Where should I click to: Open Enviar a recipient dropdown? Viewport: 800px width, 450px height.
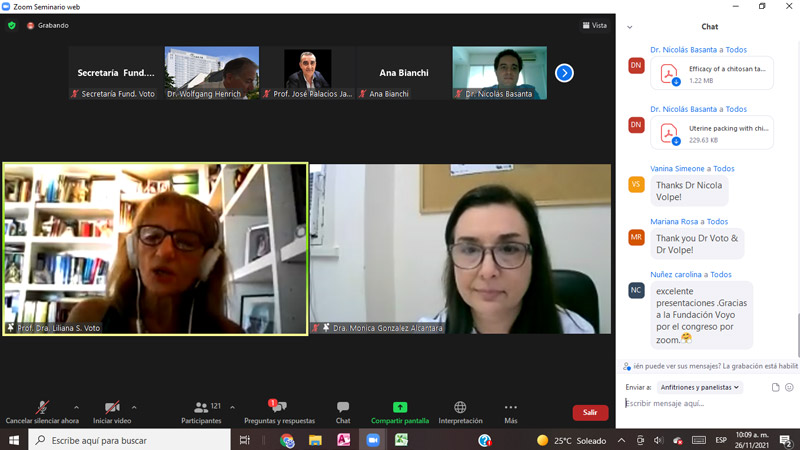pos(699,387)
